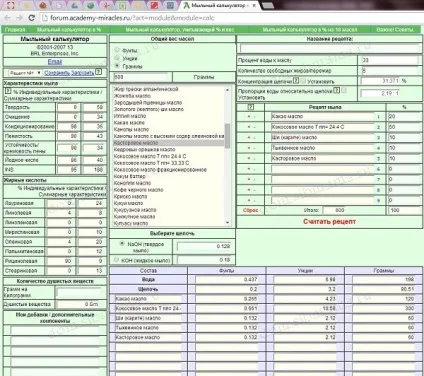Screen dimensions: 424x376
Task: Choose NaOH (твердое мыло) radio button
Action: pos(122,244)
